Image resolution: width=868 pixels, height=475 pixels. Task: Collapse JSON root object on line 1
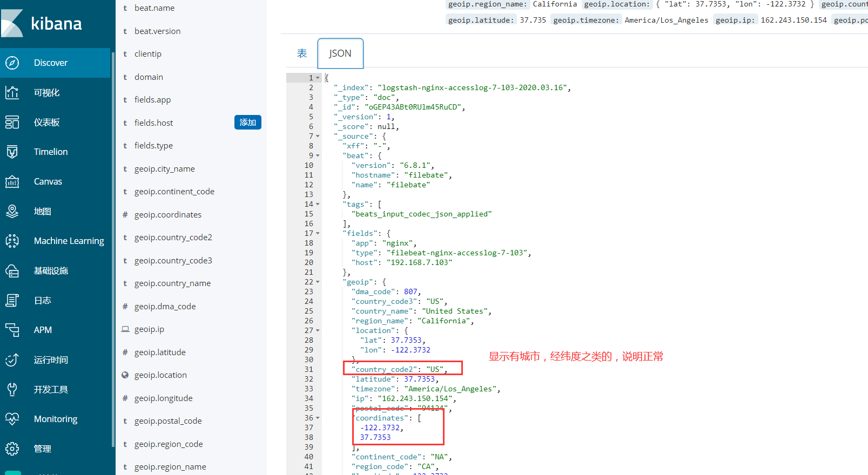pos(318,78)
